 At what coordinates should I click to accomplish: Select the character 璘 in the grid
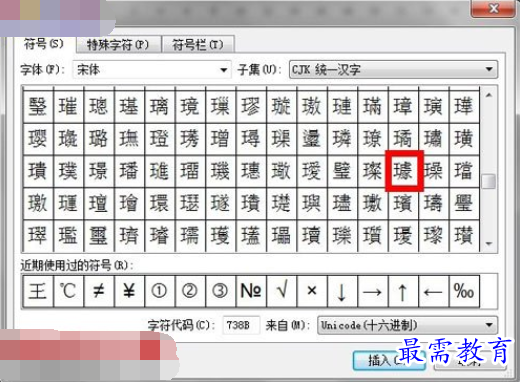(x=342, y=138)
